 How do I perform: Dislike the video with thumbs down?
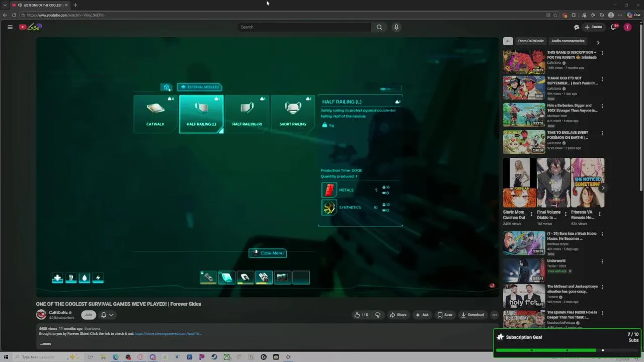[x=378, y=315]
